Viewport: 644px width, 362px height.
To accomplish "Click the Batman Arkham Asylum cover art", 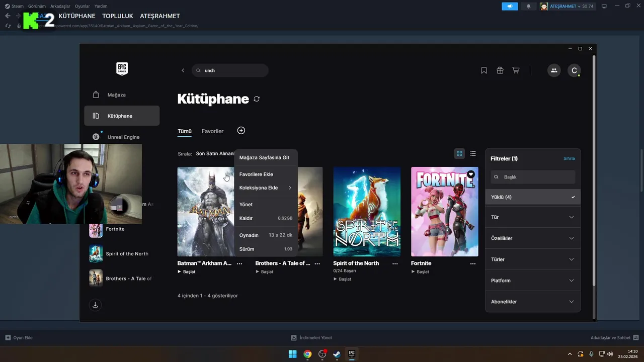I will tap(206, 212).
